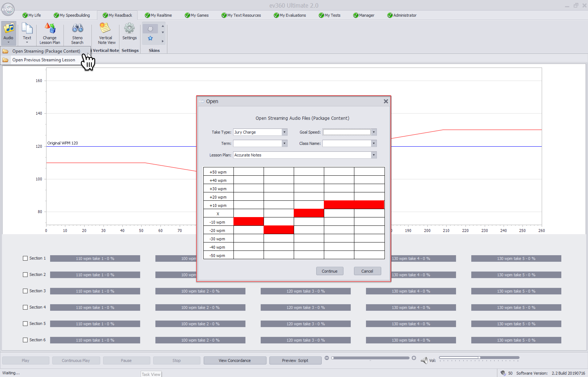Switch to the My Speedbuilding tab
This screenshot has width=588, height=377.
[x=72, y=15]
